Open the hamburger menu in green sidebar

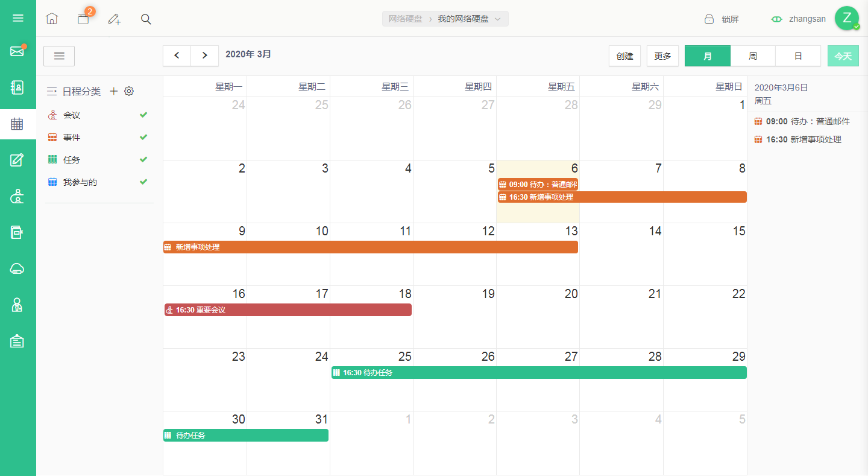click(x=18, y=18)
